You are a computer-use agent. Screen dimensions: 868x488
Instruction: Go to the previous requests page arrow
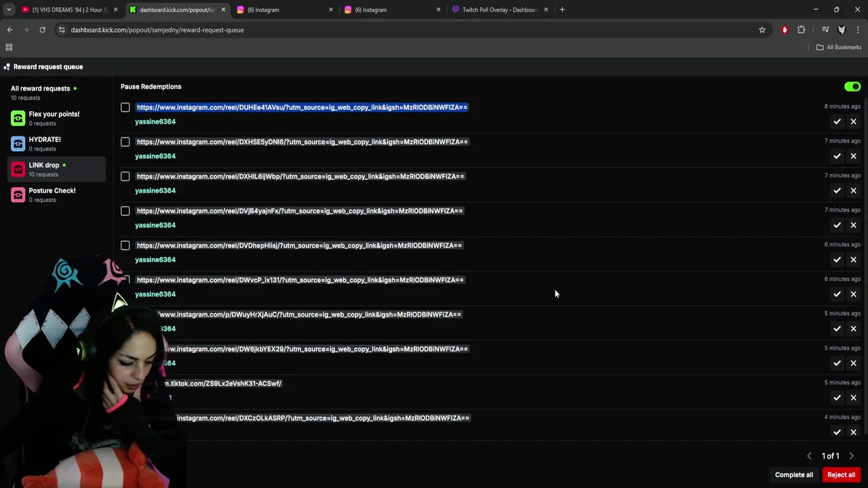(x=809, y=456)
